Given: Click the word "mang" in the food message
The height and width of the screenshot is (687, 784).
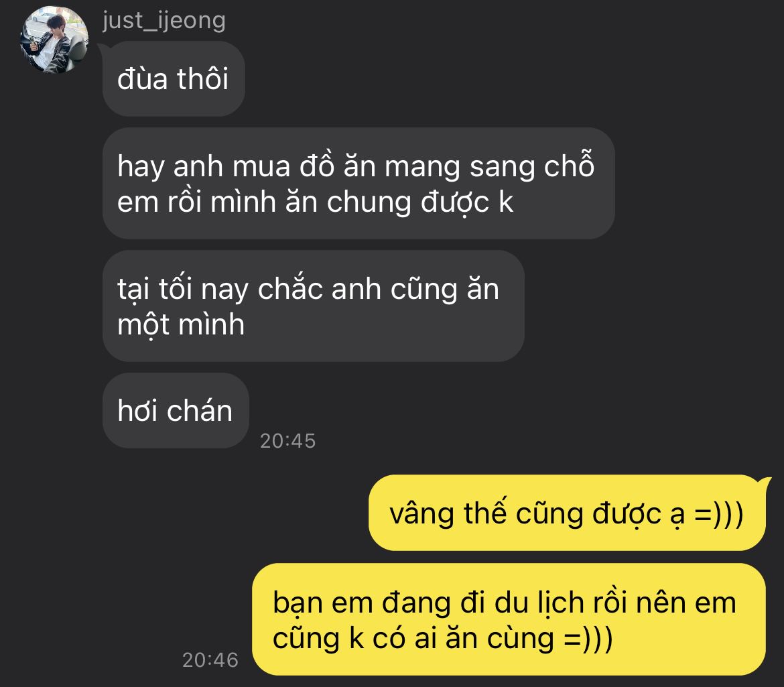Looking at the screenshot, I should tap(423, 167).
